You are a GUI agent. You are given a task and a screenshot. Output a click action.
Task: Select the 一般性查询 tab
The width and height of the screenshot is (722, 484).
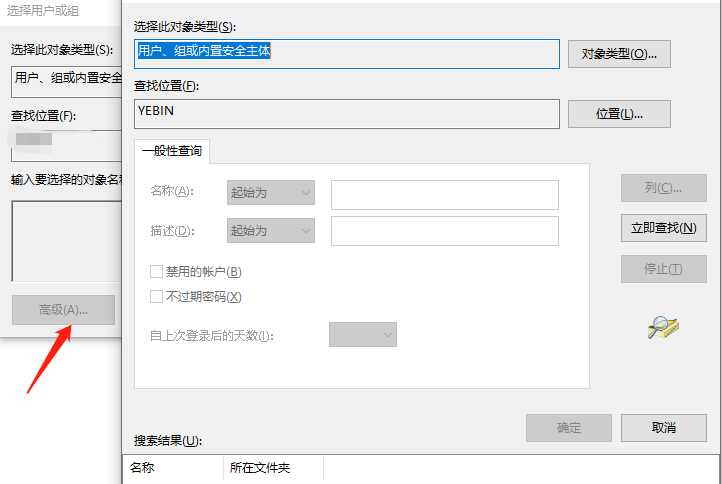[x=171, y=151]
